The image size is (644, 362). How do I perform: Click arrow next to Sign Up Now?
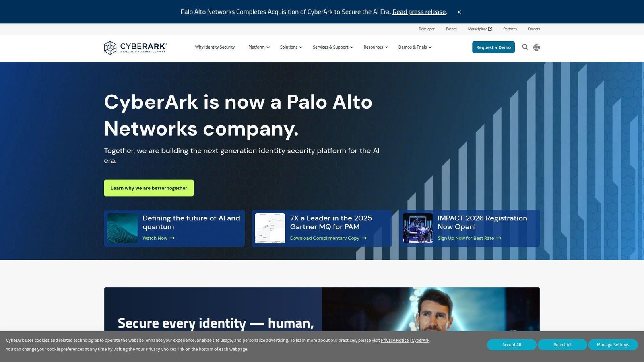(499, 238)
